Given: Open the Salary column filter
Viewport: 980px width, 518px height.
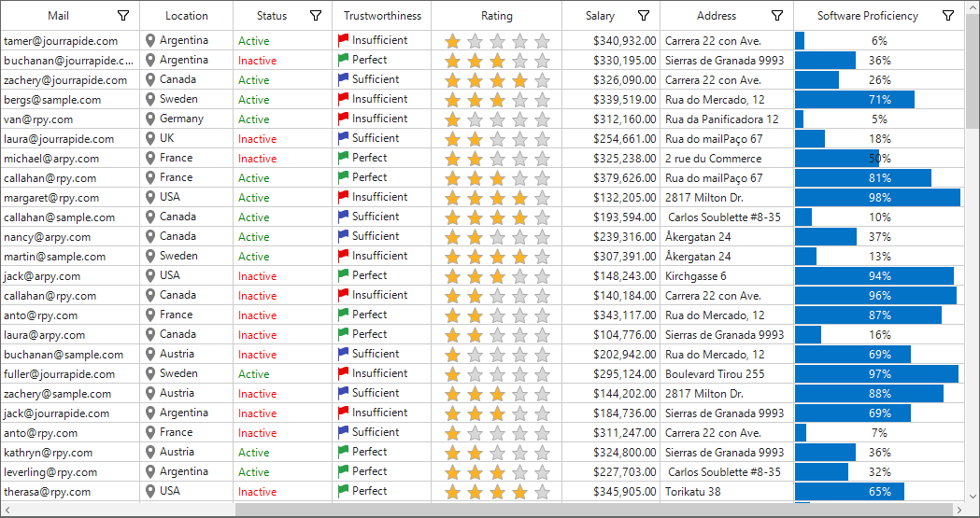Looking at the screenshot, I should coord(644,16).
